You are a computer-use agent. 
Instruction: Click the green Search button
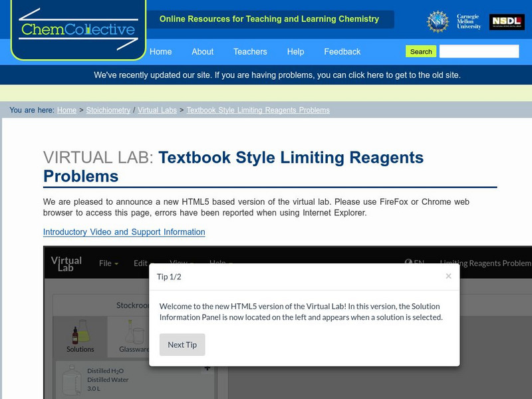[421, 52]
